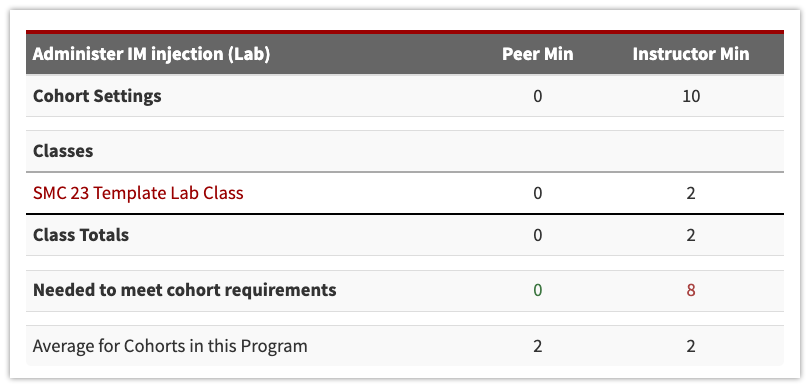Click the Class Totals row label
This screenshot has height=388, width=810.
(81, 235)
